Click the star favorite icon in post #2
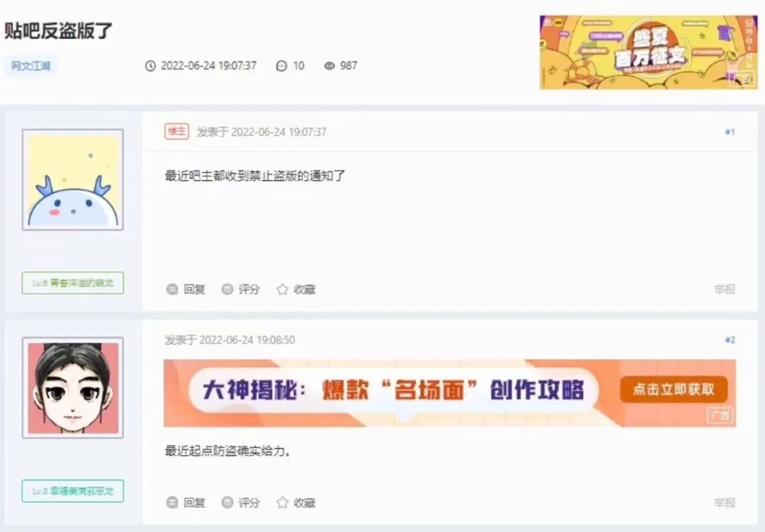The height and width of the screenshot is (532, 765). (282, 502)
